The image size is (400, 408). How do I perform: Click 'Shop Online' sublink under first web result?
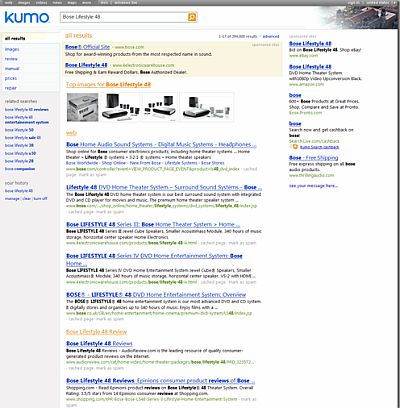click(x=114, y=163)
